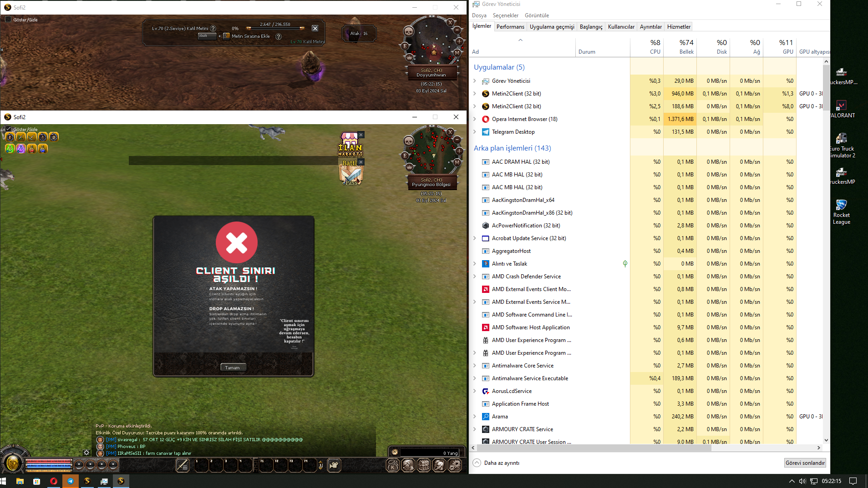
Task: Open the İlan Marketi shop icon
Action: click(x=350, y=145)
